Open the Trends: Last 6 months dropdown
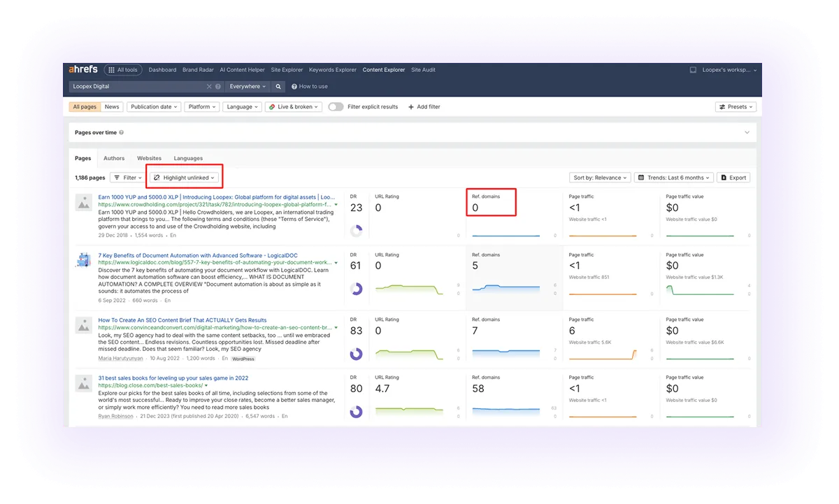The height and width of the screenshot is (504, 839). [675, 178]
